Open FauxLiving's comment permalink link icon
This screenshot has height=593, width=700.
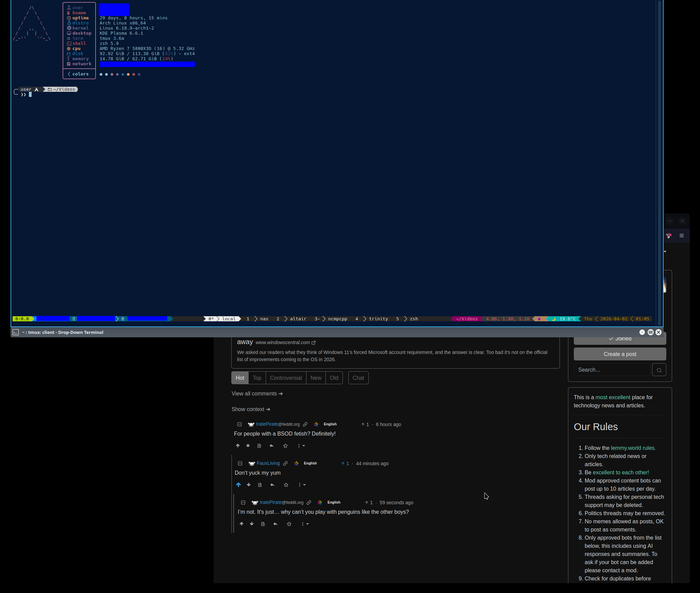click(x=285, y=463)
